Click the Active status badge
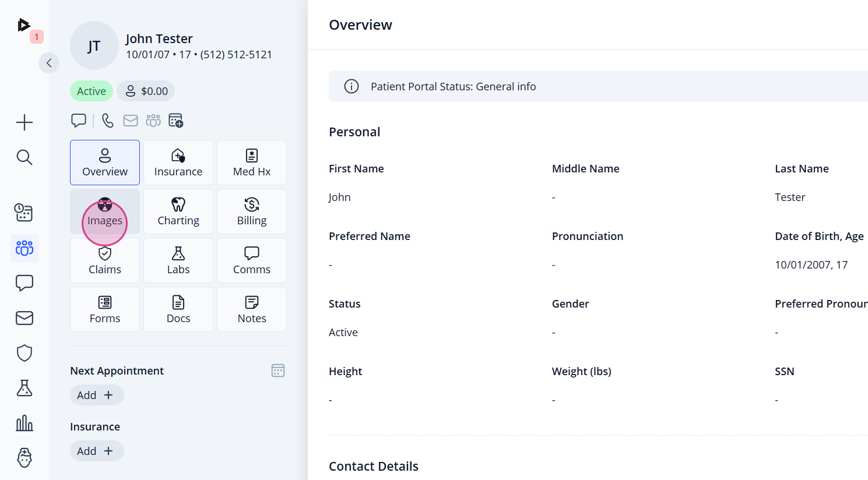 point(92,91)
